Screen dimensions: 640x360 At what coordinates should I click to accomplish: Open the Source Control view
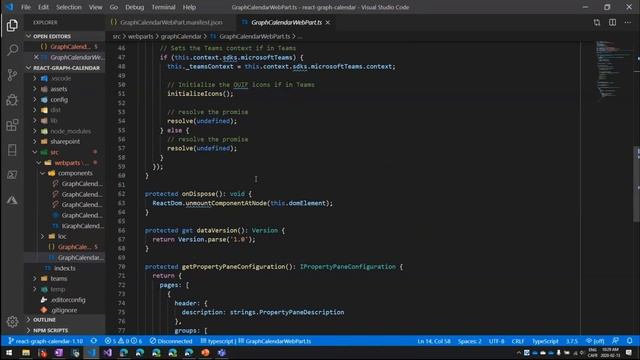click(12, 75)
